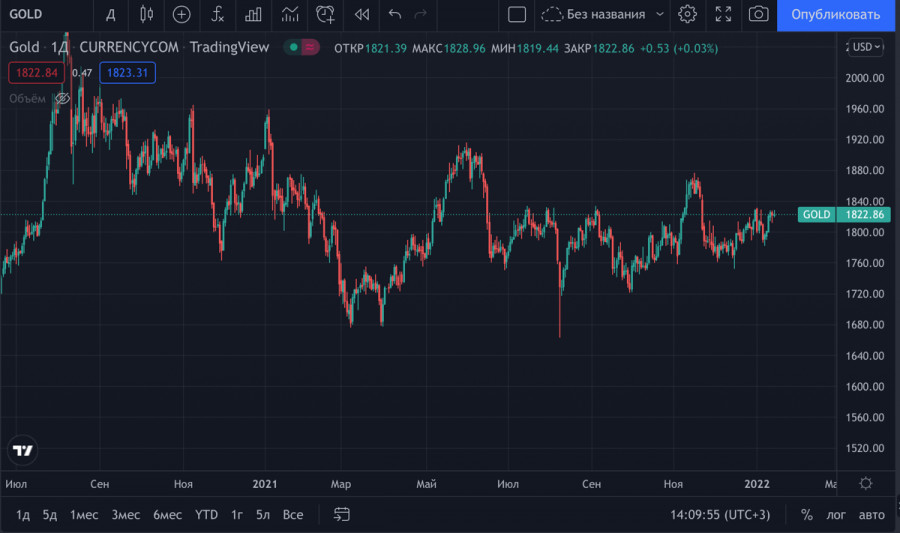
Task: Click the TradingView logo badge
Action: (x=23, y=450)
